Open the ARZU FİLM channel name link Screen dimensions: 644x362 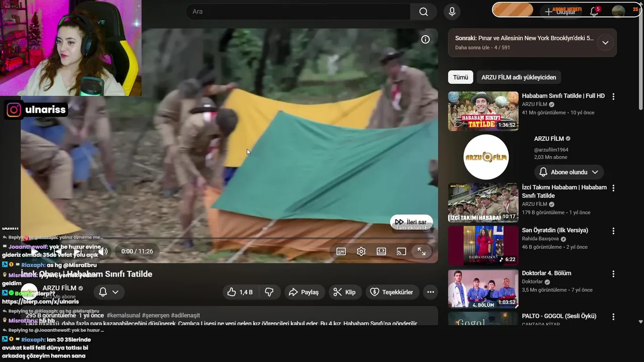click(x=59, y=288)
